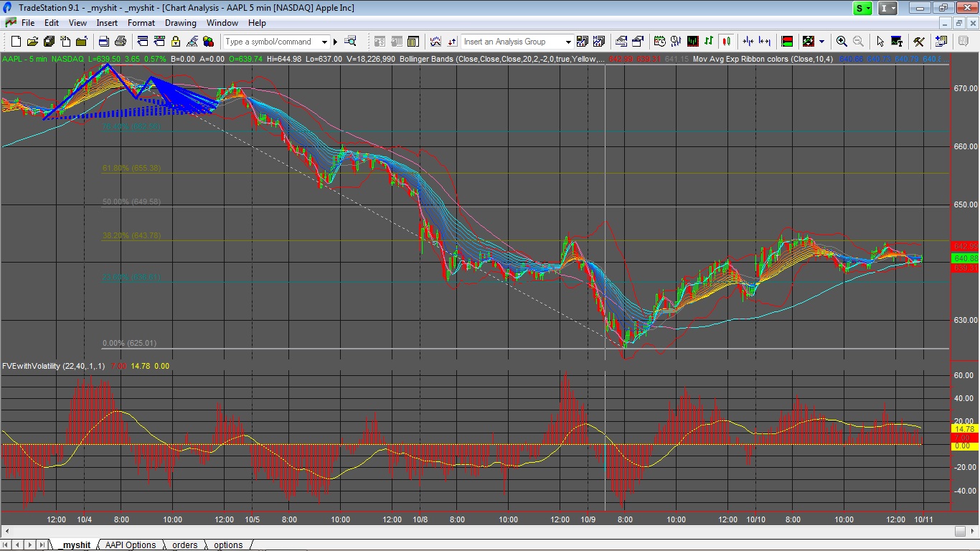The width and height of the screenshot is (980, 551).
Task: Click the FVEwithVolatility indicator label
Action: (x=53, y=366)
